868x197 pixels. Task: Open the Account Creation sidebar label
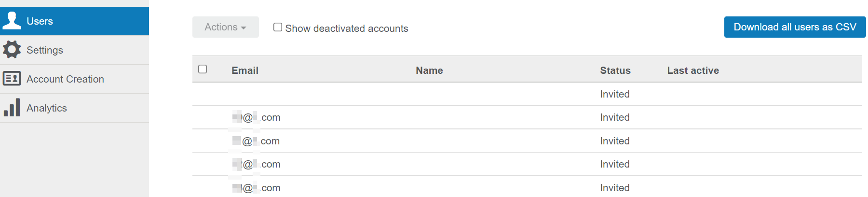(65, 79)
